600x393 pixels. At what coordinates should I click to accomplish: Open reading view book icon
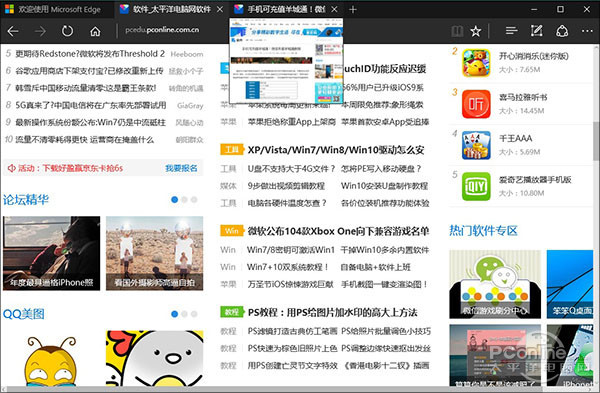pos(457,31)
